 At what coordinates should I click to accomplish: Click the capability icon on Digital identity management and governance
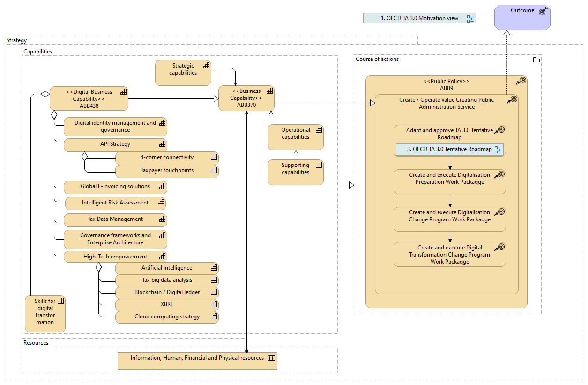pos(163,123)
